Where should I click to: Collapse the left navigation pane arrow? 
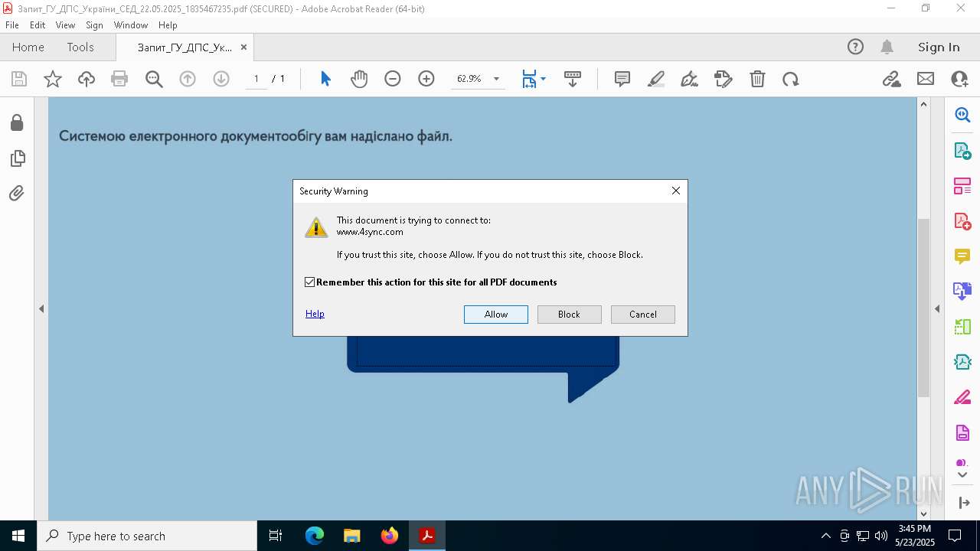coord(41,309)
